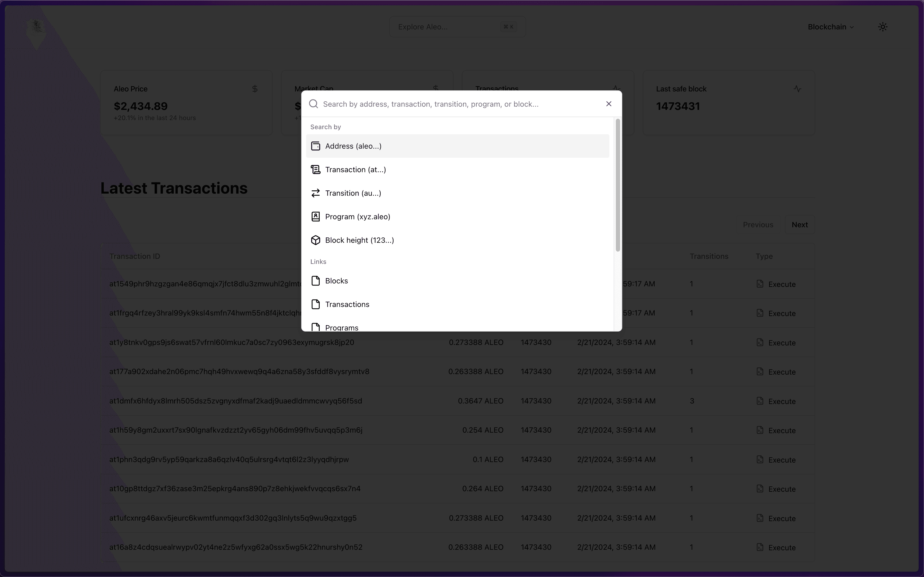Open transaction at1dmfx6hfdyx8lmrh505... link

click(236, 401)
